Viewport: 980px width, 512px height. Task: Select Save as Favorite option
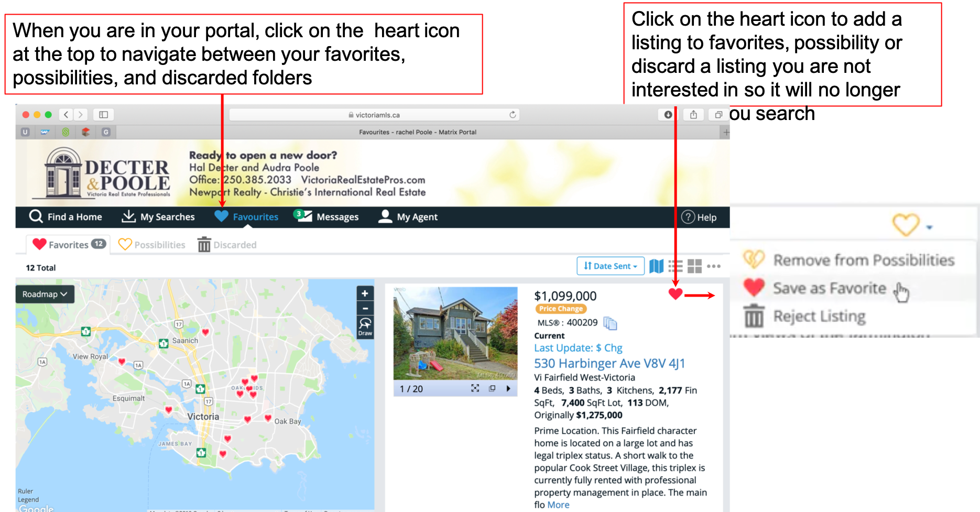tap(829, 288)
